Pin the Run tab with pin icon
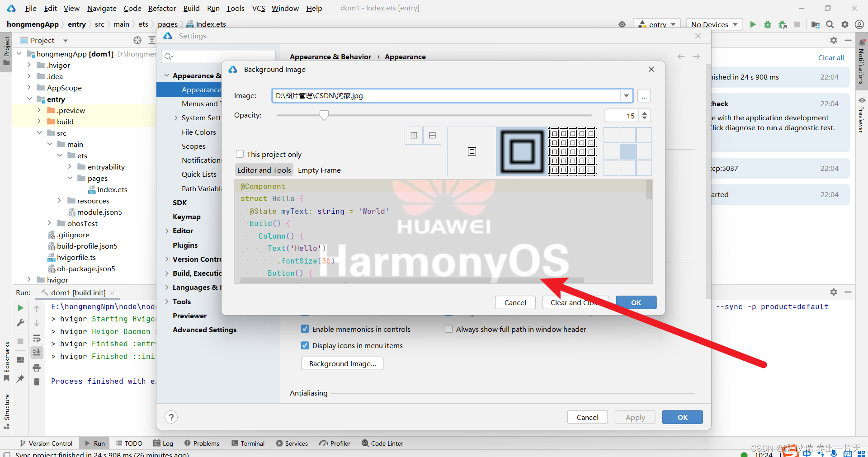Screen dimensions: 868x457 click(x=20, y=378)
